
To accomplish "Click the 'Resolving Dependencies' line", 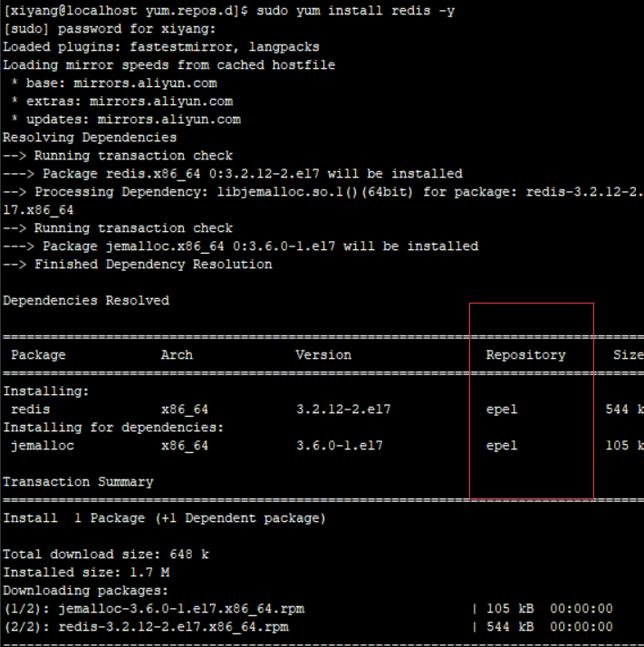I will point(90,138).
